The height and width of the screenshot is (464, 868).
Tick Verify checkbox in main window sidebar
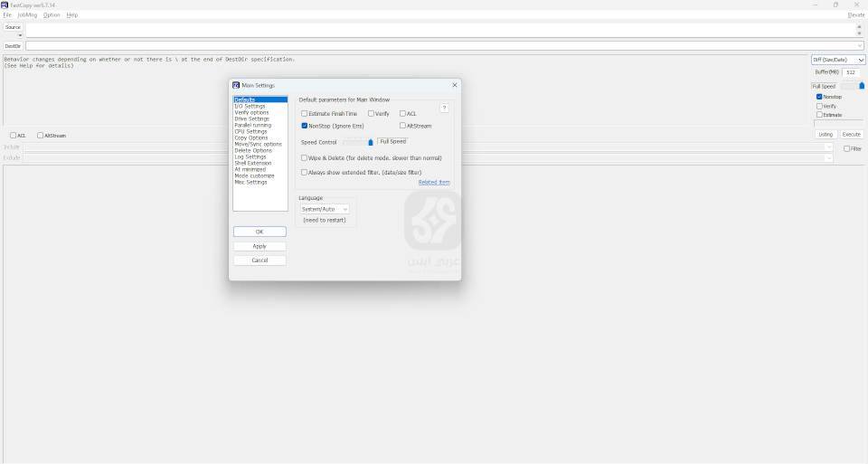pyautogui.click(x=819, y=106)
